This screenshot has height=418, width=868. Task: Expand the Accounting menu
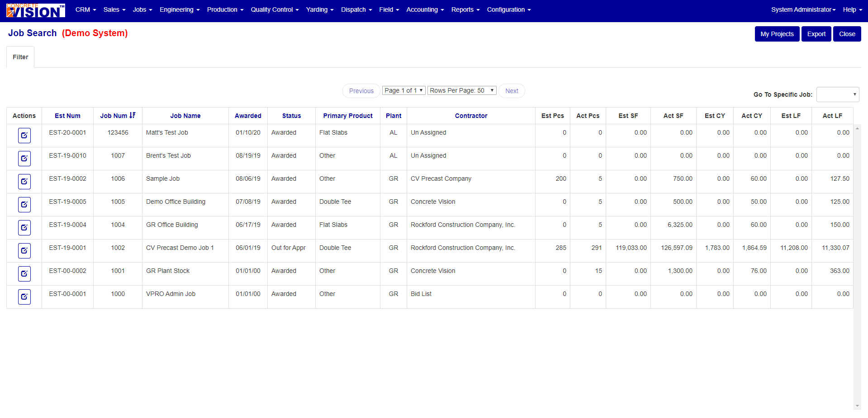click(x=425, y=9)
